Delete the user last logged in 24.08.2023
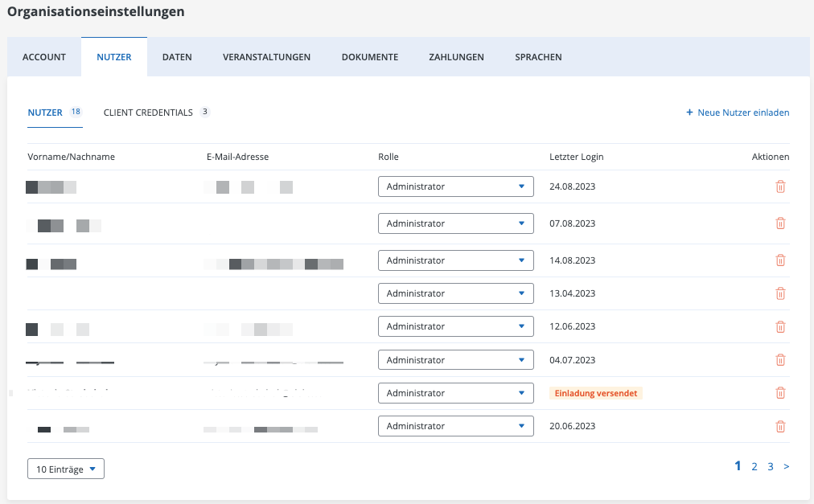Viewport: 814px width, 504px height. [779, 186]
